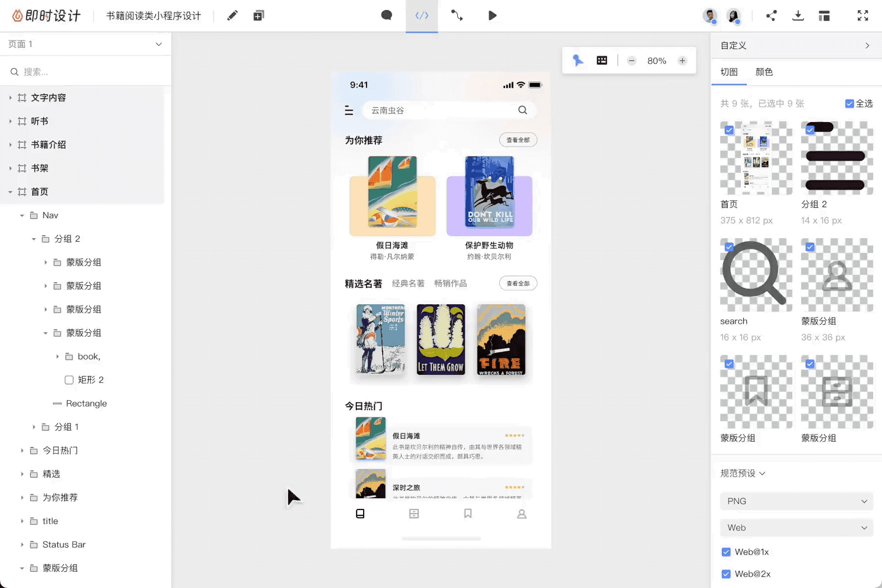
Task: Toggle the Web@2x checkbox
Action: pyautogui.click(x=726, y=574)
